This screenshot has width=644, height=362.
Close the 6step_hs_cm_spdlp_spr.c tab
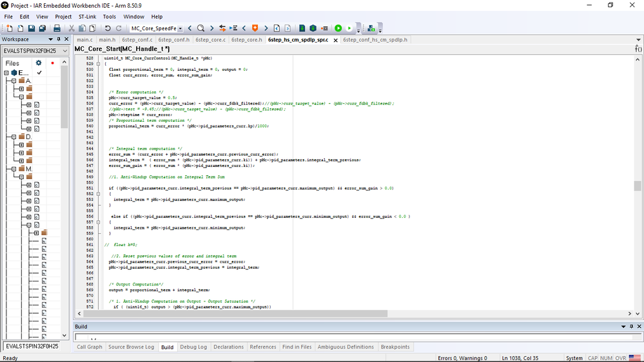coord(336,40)
